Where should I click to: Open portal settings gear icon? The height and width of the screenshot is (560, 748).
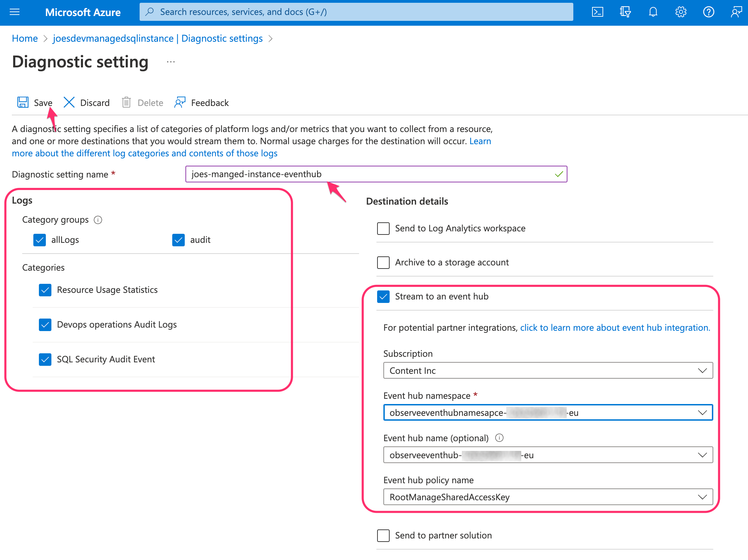(681, 12)
